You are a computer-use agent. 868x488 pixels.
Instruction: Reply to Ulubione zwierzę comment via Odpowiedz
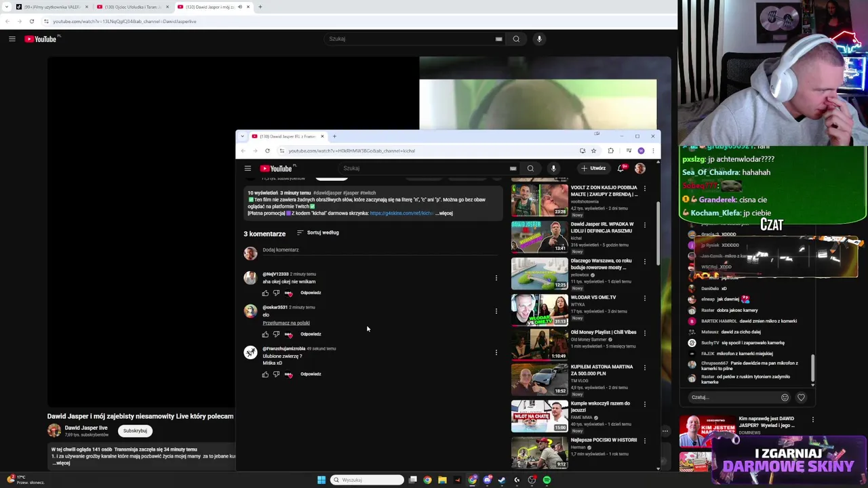click(311, 374)
